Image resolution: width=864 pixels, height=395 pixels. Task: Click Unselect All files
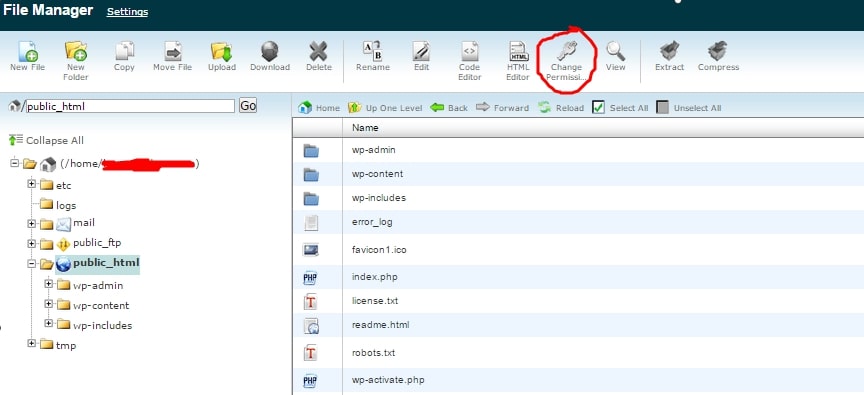(688, 107)
